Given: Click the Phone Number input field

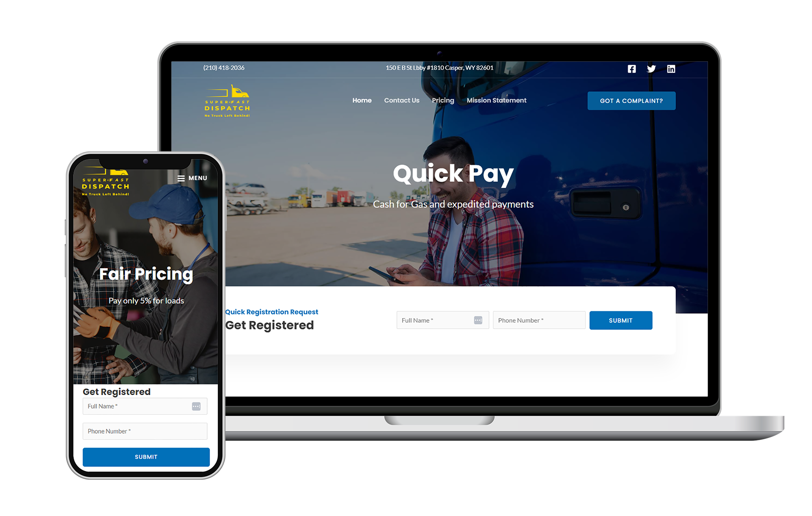Looking at the screenshot, I should click(538, 320).
